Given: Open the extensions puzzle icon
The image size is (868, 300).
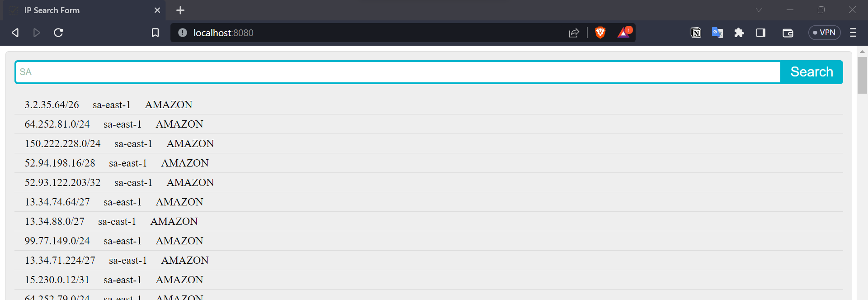Looking at the screenshot, I should (x=739, y=33).
